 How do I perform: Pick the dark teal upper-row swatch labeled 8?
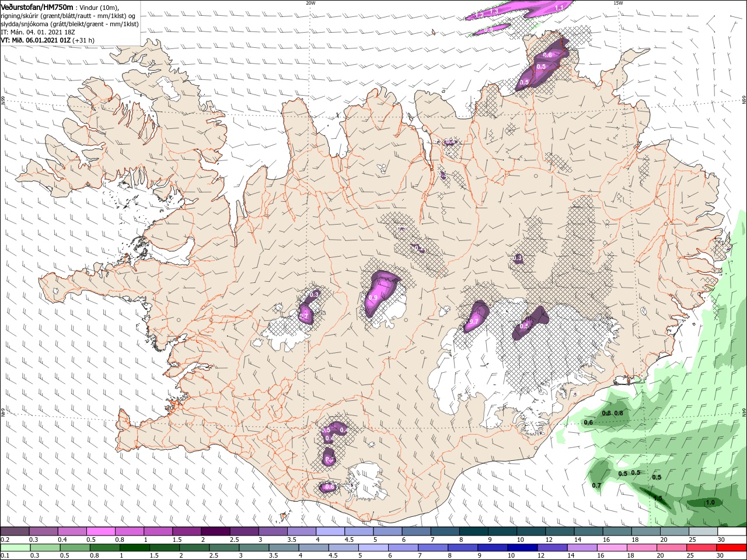(474, 531)
